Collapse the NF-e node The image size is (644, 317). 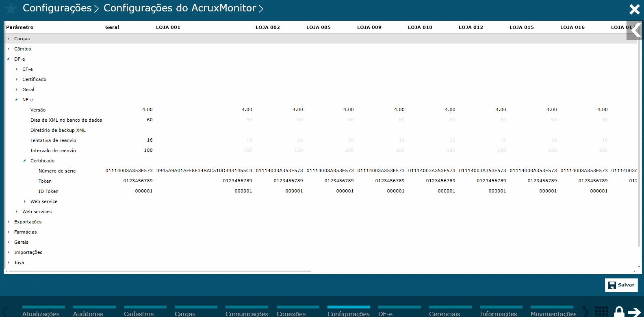(17, 100)
